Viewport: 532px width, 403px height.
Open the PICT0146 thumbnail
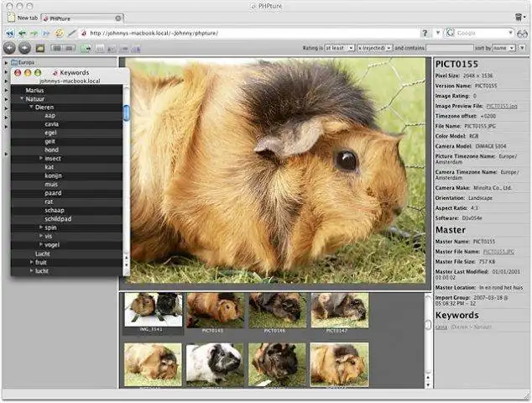coord(277,311)
